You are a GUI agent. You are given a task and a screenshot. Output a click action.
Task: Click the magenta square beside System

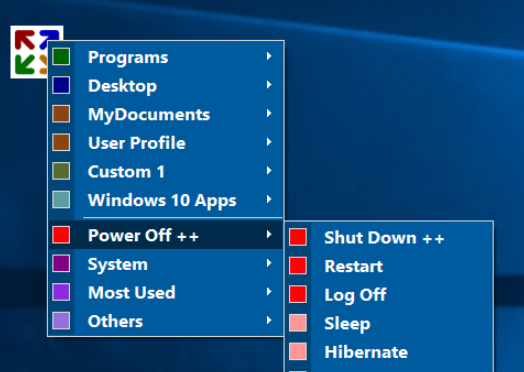[x=61, y=263]
